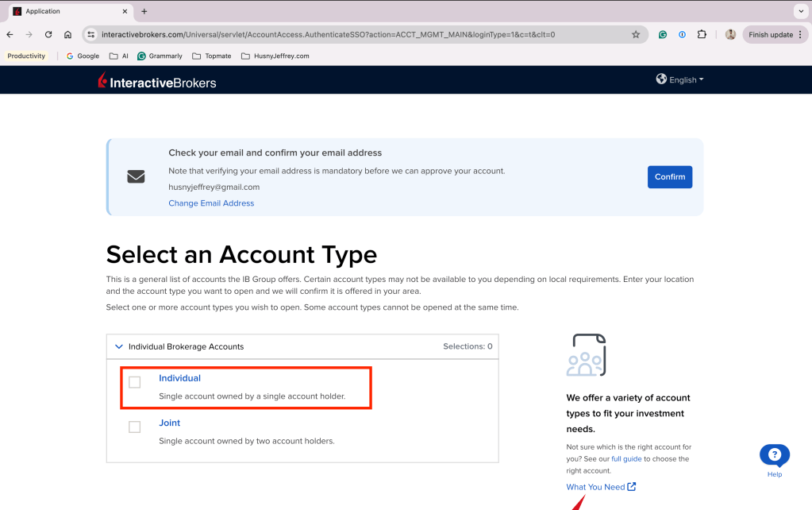This screenshot has height=510, width=812.
Task: Open the Topmate bookmarks folder
Action: tap(212, 56)
